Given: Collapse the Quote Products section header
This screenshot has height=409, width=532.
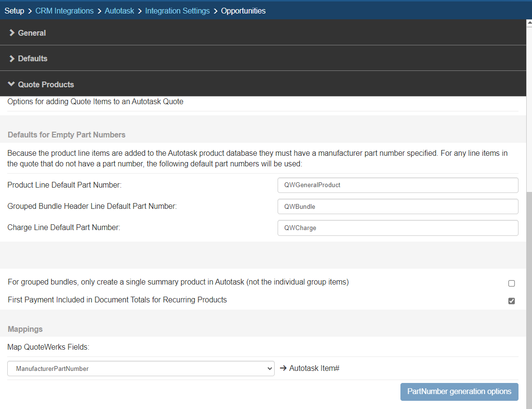Looking at the screenshot, I should 46,84.
